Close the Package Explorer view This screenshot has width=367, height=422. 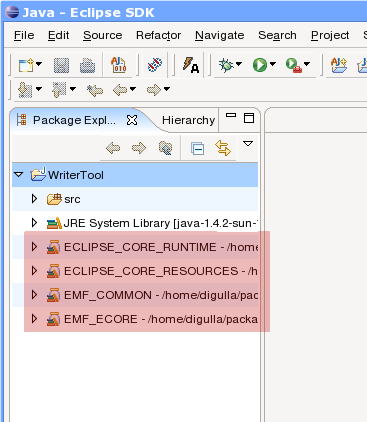click(x=132, y=120)
